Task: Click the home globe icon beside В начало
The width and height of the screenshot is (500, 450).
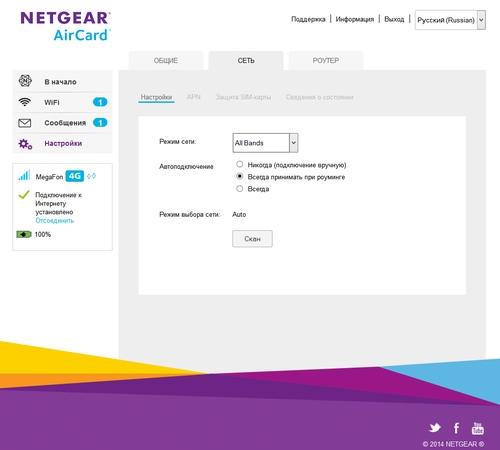Action: pyautogui.click(x=25, y=81)
